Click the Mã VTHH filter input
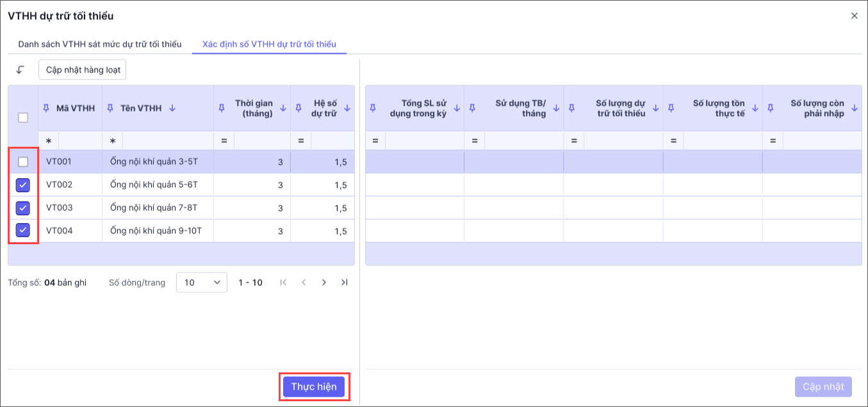This screenshot has height=407, width=868. click(x=80, y=140)
